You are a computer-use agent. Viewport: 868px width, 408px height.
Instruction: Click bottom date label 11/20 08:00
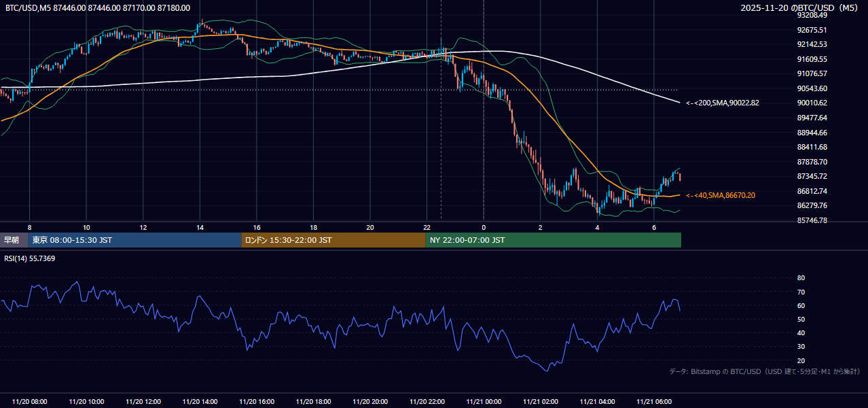click(x=30, y=402)
